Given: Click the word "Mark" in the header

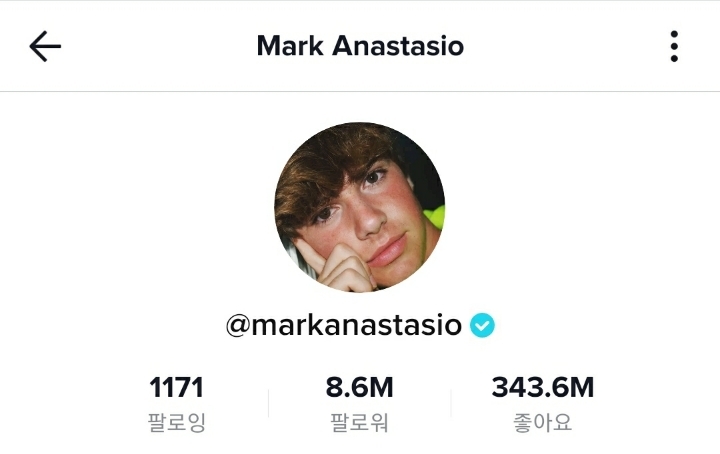Looking at the screenshot, I should click(290, 46).
